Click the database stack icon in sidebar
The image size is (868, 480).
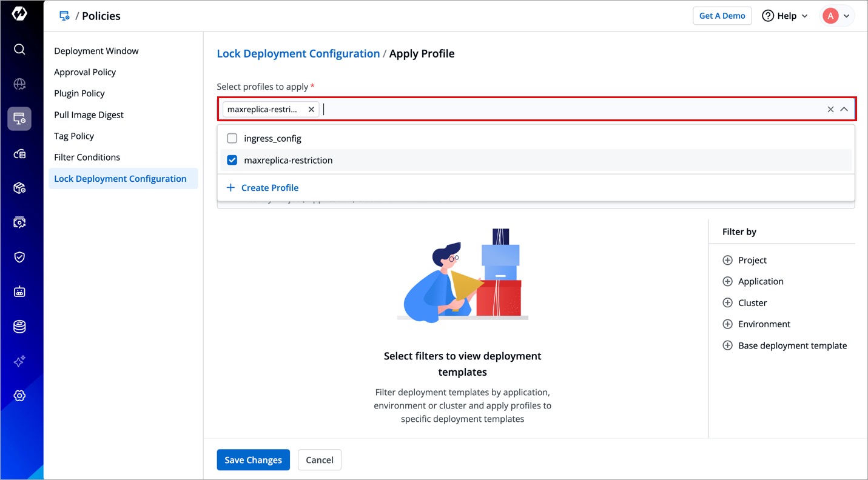(19, 327)
